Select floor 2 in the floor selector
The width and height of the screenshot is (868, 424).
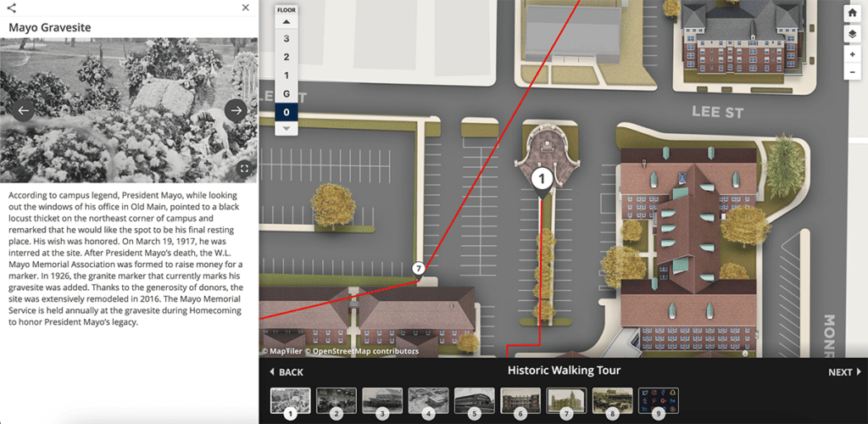pyautogui.click(x=287, y=57)
